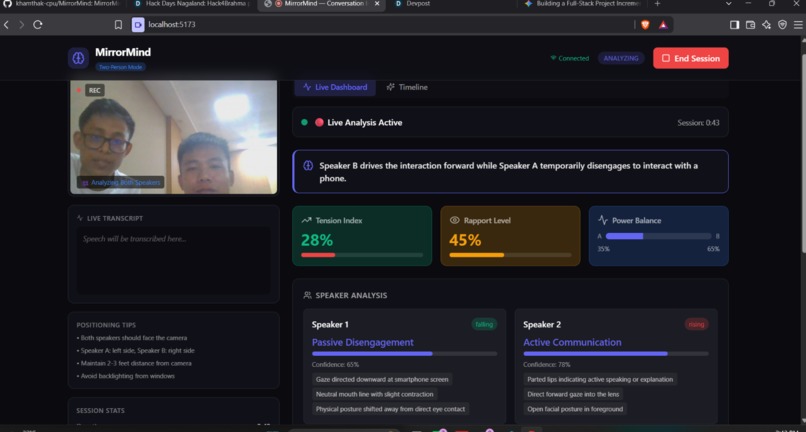The image size is (806, 432).
Task: Open the browser hamburger main menu
Action: point(798,25)
